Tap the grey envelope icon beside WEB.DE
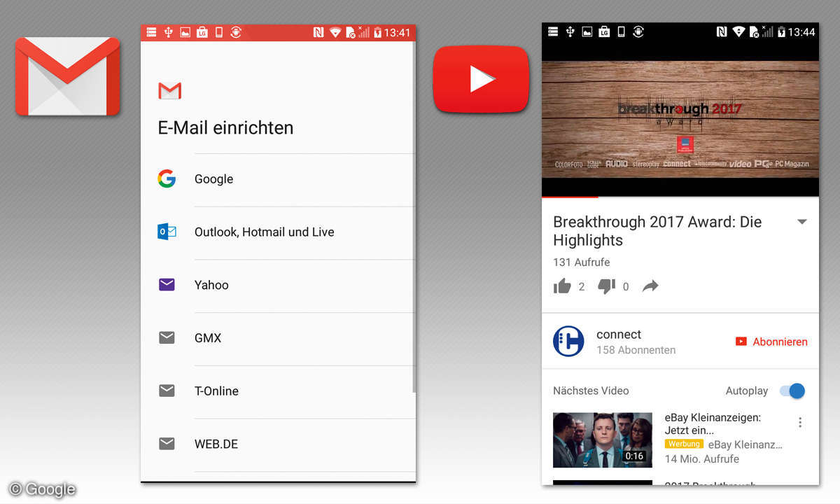The width and height of the screenshot is (840, 504). tap(167, 444)
